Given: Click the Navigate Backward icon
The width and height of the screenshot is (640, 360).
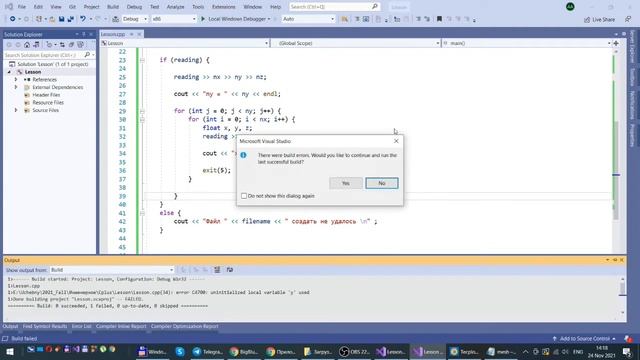Looking at the screenshot, I should click(13, 19).
